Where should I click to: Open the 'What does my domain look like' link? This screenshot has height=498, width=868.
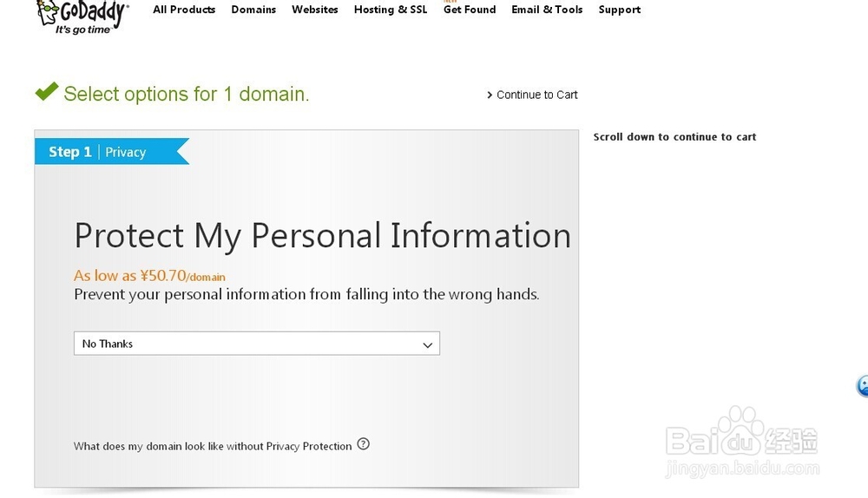click(213, 446)
